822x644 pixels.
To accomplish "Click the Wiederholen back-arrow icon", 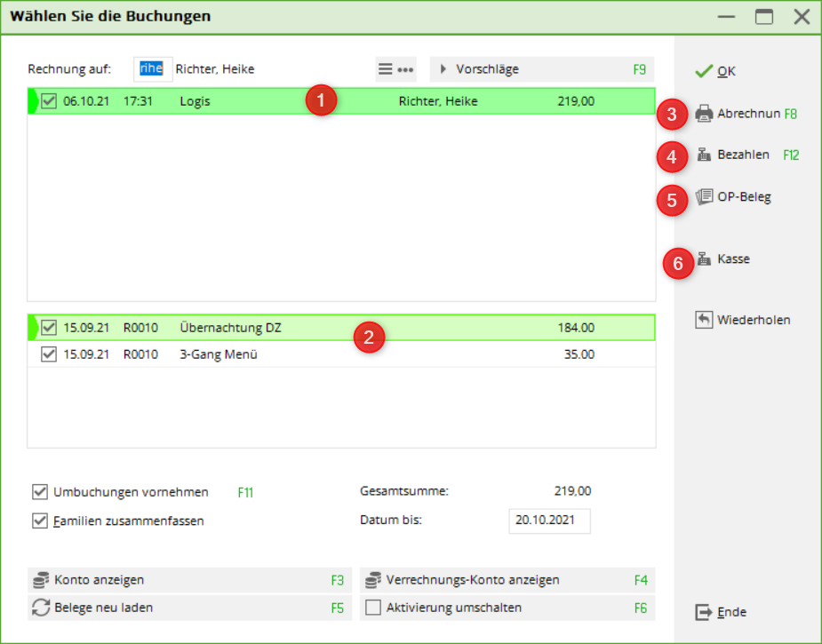I will pyautogui.click(x=704, y=320).
